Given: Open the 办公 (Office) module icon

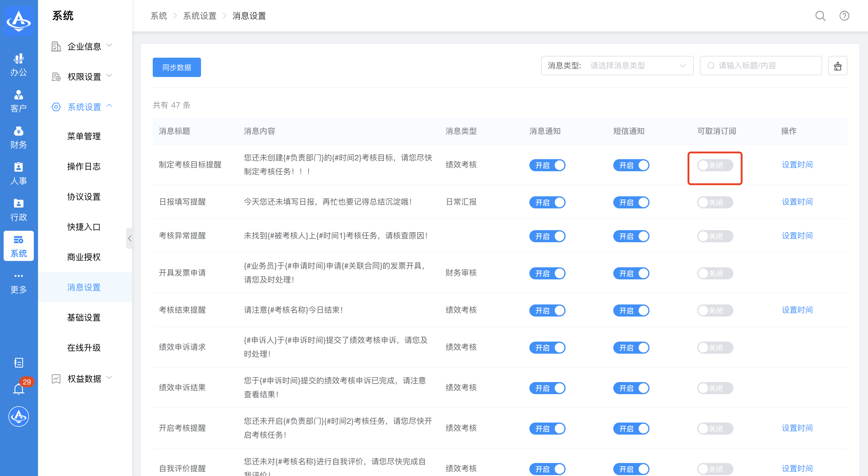Looking at the screenshot, I should (x=18, y=65).
